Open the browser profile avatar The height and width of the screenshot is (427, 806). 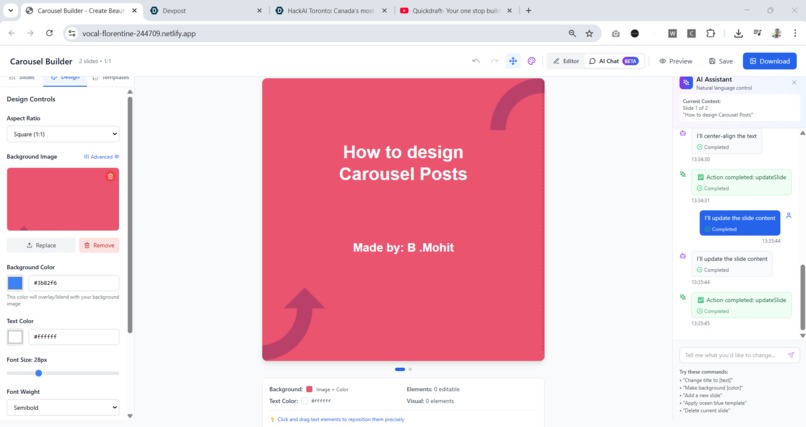coord(776,33)
